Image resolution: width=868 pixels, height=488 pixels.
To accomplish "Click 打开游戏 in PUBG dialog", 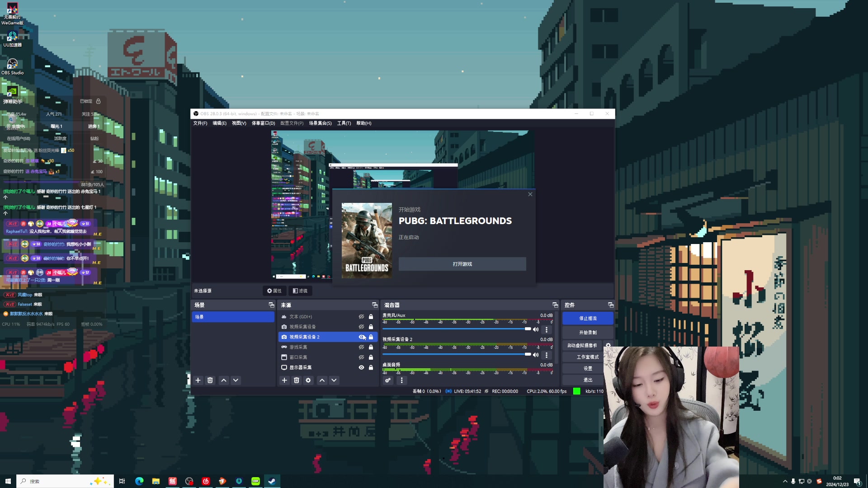I will click(x=462, y=264).
